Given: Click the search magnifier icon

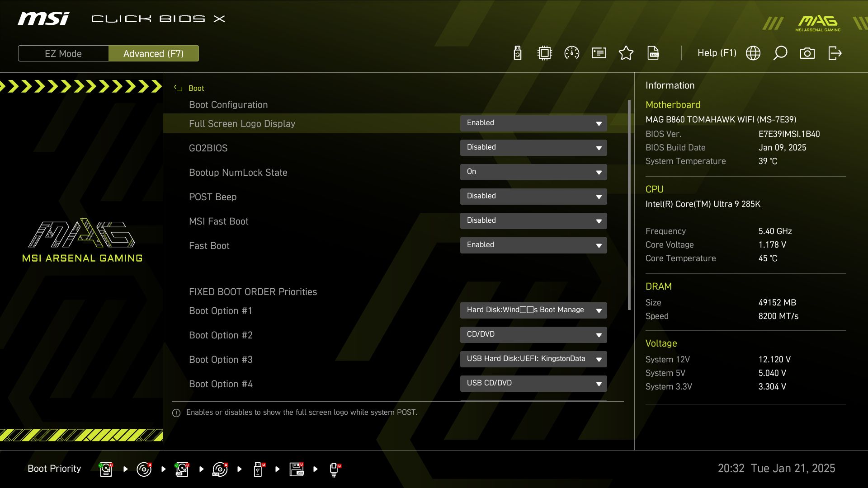Looking at the screenshot, I should (x=780, y=53).
